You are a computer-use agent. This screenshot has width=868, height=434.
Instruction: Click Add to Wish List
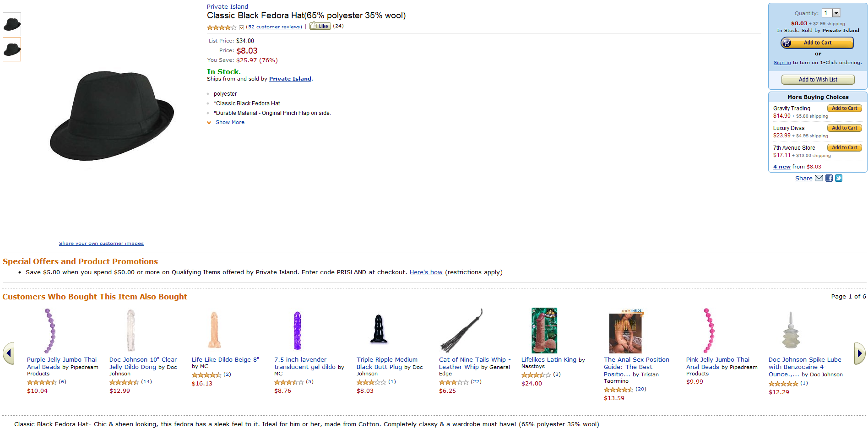click(x=818, y=80)
